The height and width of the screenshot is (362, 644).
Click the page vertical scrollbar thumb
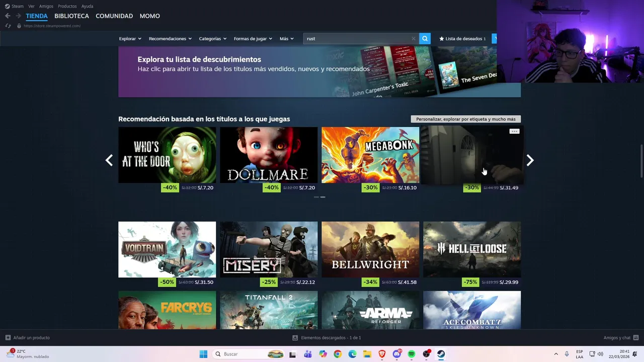click(641, 160)
